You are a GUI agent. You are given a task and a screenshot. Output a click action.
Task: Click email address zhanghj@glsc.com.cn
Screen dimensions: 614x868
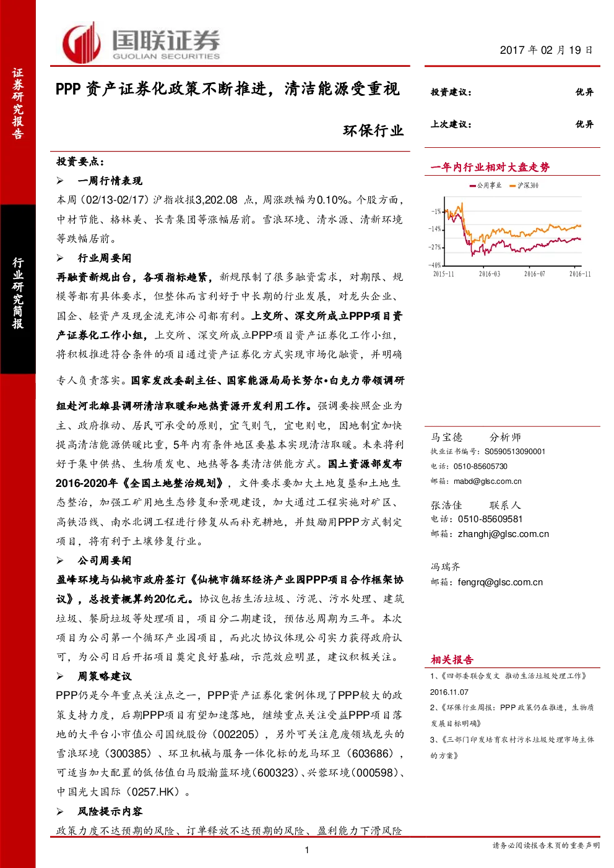pos(503,534)
